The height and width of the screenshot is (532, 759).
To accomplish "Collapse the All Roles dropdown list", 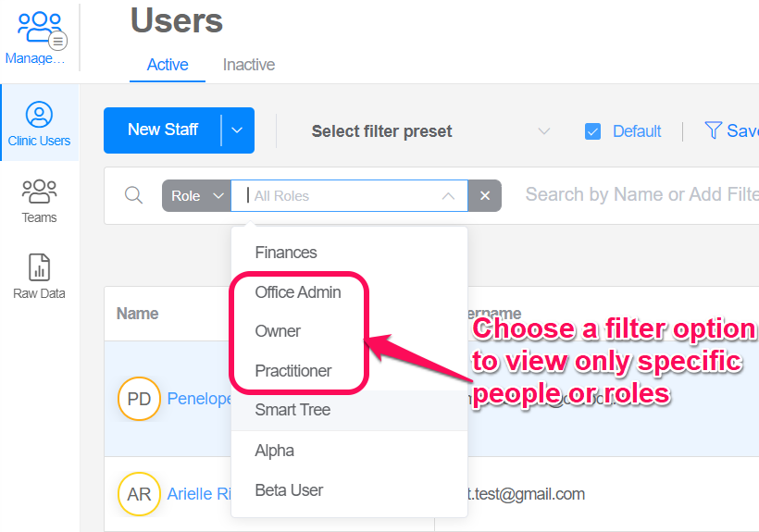I will click(x=448, y=196).
